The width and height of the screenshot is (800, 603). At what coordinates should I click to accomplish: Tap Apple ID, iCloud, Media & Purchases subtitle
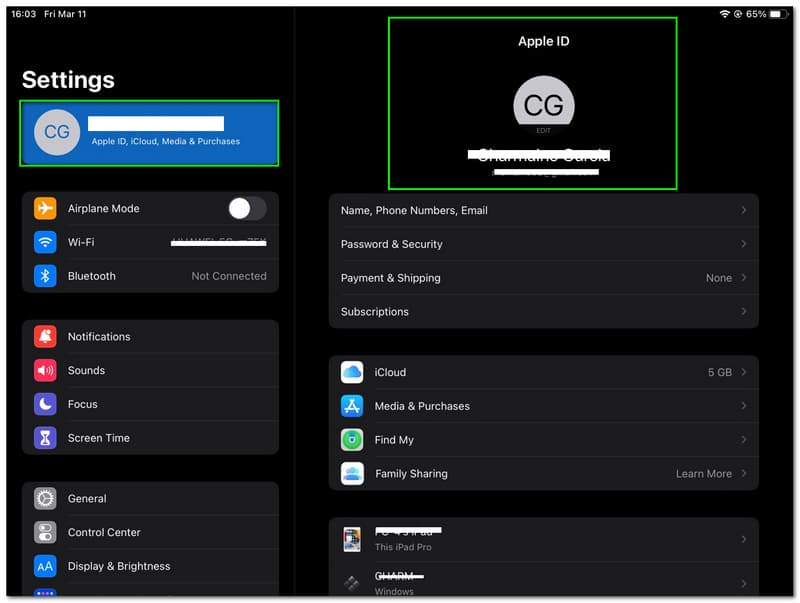tap(166, 141)
